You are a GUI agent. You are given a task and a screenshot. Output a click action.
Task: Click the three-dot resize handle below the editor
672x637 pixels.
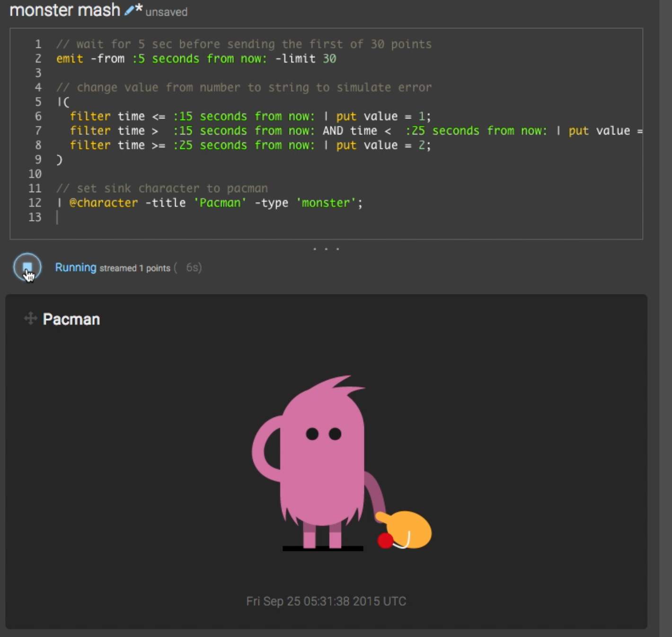click(326, 249)
